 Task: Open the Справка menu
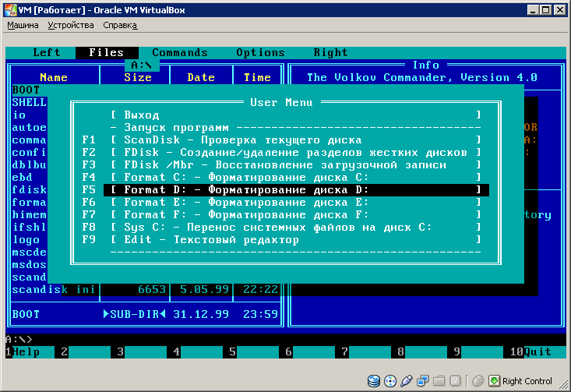point(120,25)
